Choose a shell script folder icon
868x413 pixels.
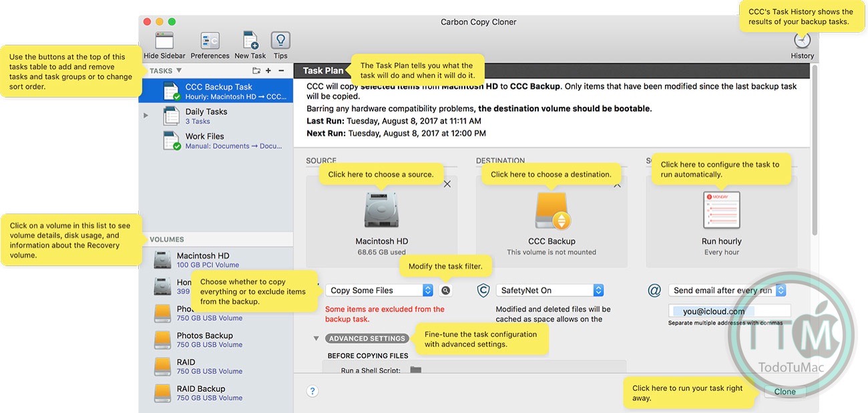[415, 370]
